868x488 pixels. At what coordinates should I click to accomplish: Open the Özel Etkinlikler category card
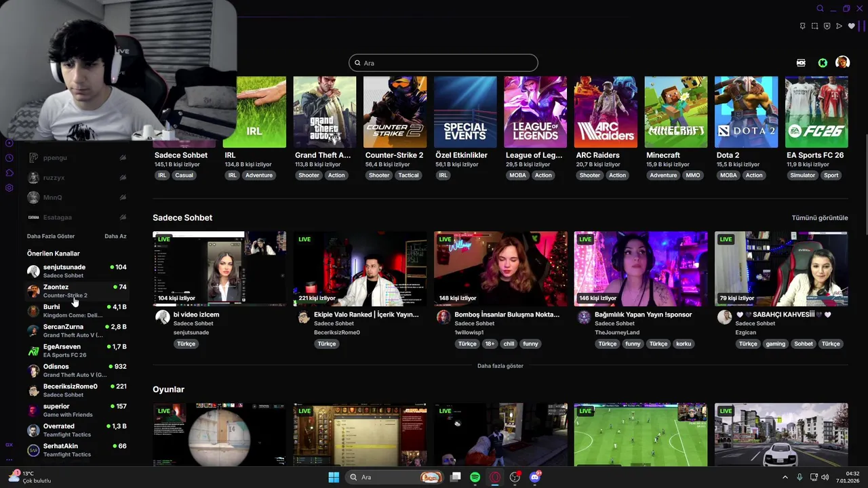click(x=465, y=112)
